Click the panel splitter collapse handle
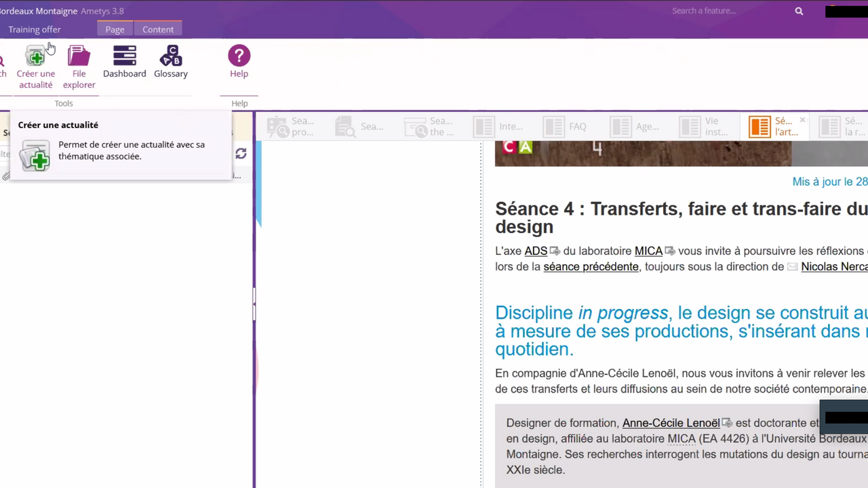 (x=254, y=305)
